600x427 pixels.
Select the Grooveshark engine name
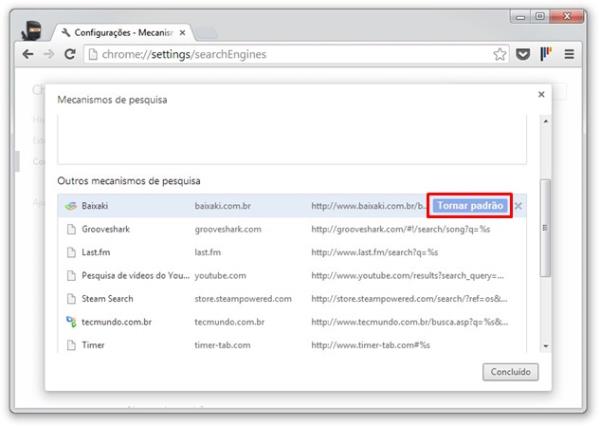click(106, 229)
